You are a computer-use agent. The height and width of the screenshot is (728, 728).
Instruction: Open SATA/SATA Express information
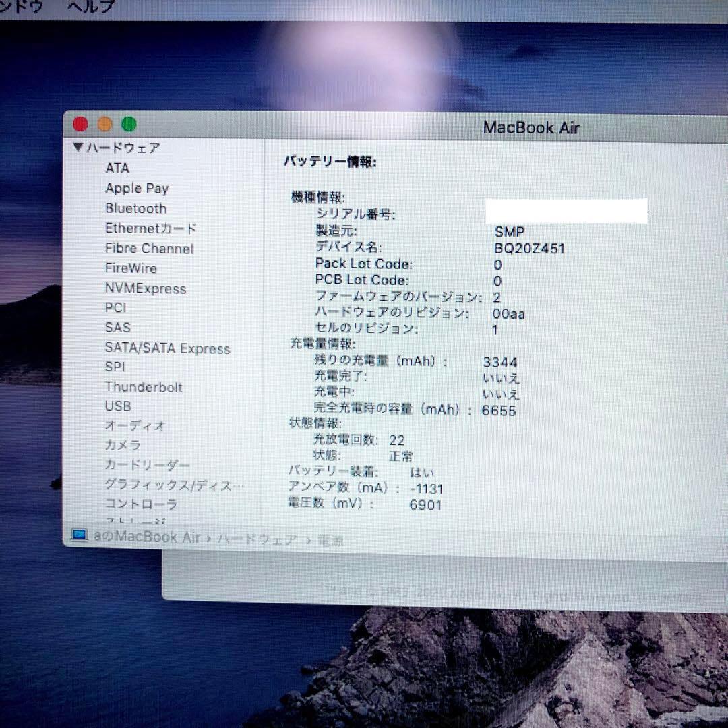coord(167,348)
